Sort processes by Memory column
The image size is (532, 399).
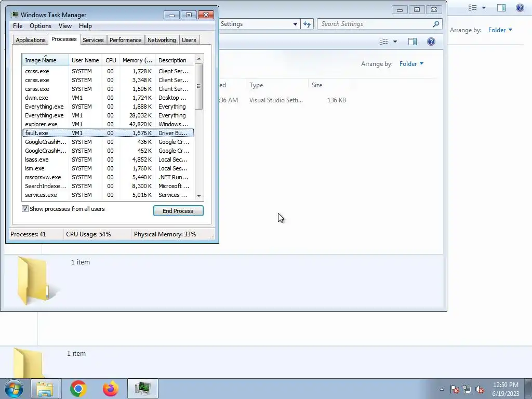click(137, 60)
